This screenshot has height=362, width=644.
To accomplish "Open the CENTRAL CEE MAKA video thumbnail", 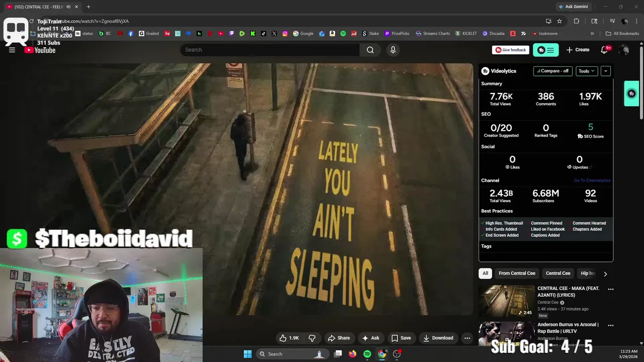I will tap(507, 301).
